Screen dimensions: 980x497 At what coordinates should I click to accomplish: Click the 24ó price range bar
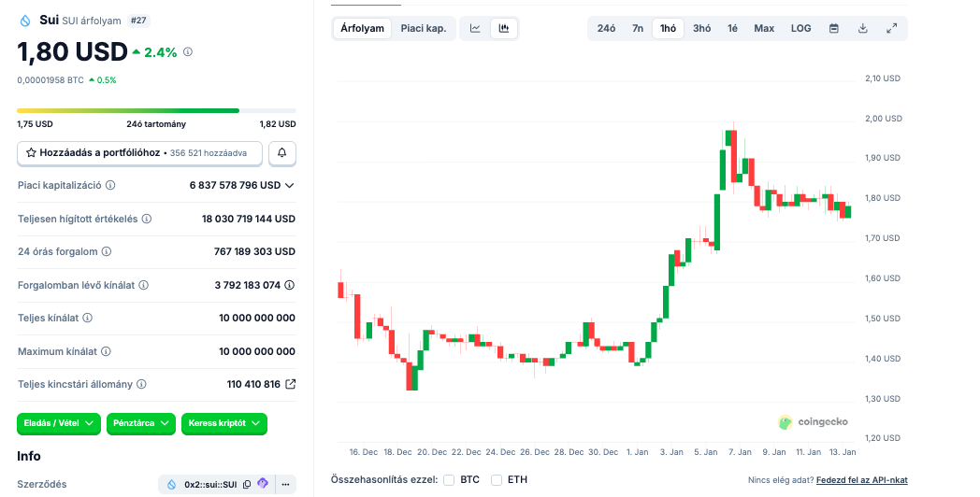point(156,110)
